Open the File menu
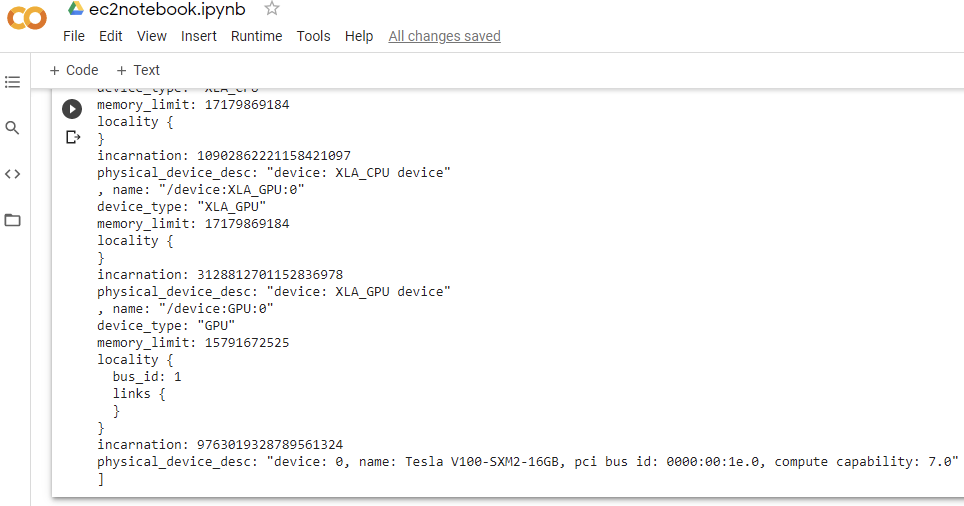 74,36
